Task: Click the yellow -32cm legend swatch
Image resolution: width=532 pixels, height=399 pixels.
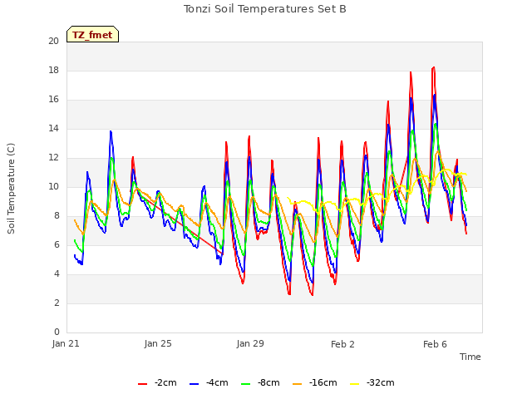Action: point(355,384)
